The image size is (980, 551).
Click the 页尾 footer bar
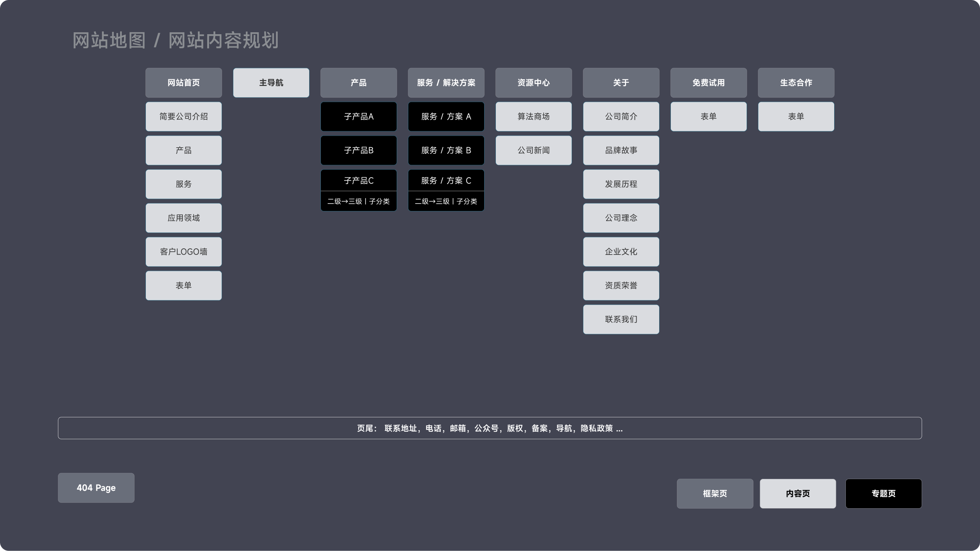tap(490, 428)
